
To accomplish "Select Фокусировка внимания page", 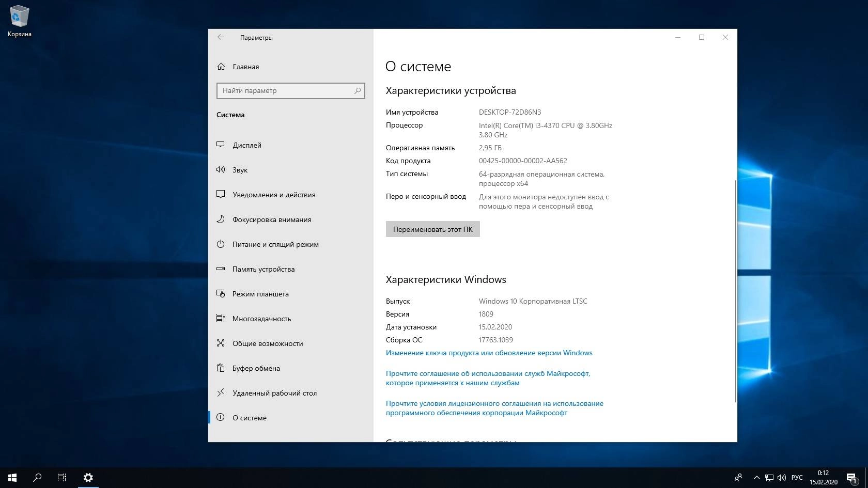I will click(291, 219).
